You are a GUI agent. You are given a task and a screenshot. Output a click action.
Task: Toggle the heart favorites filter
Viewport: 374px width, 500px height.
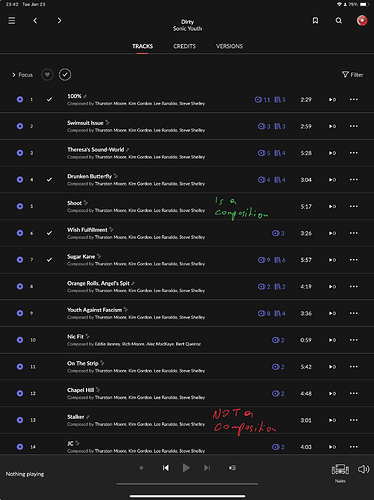pyautogui.click(x=47, y=75)
